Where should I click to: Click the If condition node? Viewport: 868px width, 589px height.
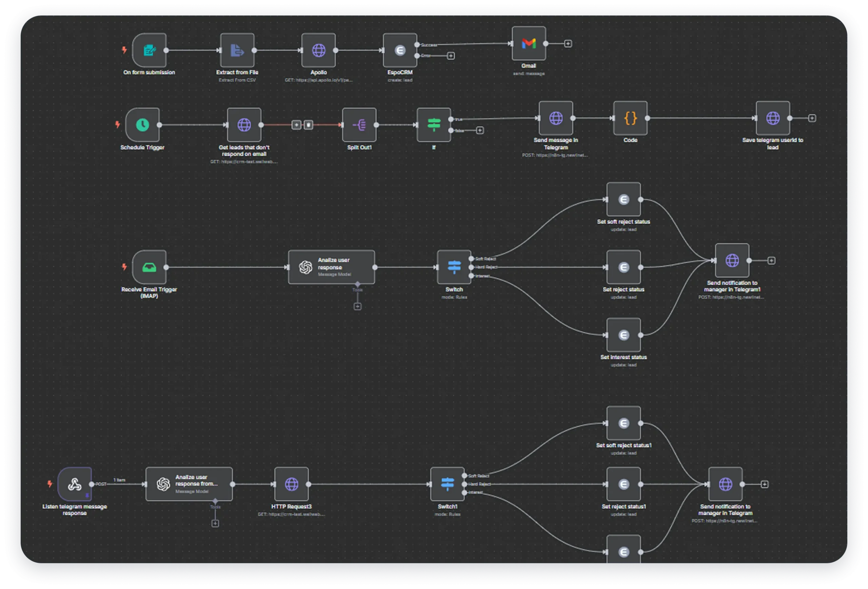[434, 125]
